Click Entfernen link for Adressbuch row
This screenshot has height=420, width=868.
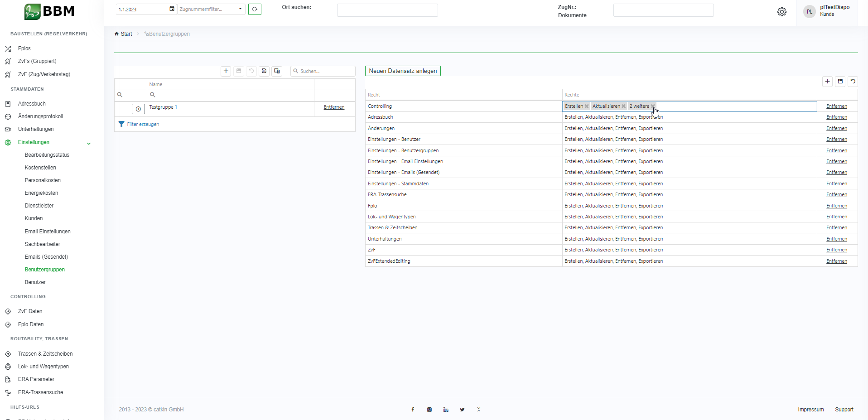pos(836,117)
